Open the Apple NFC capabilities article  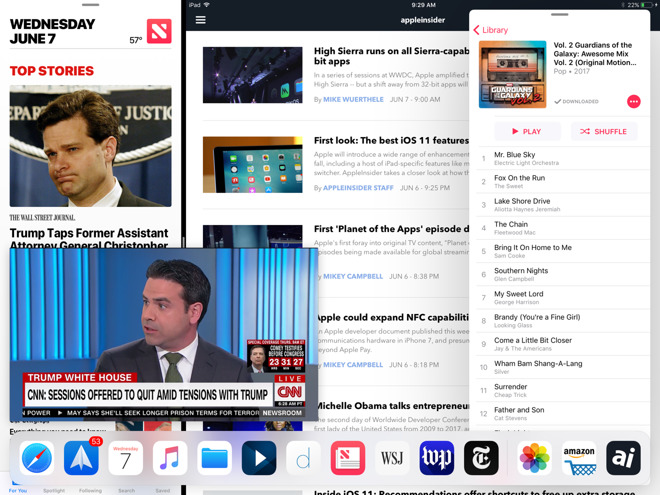click(x=393, y=317)
